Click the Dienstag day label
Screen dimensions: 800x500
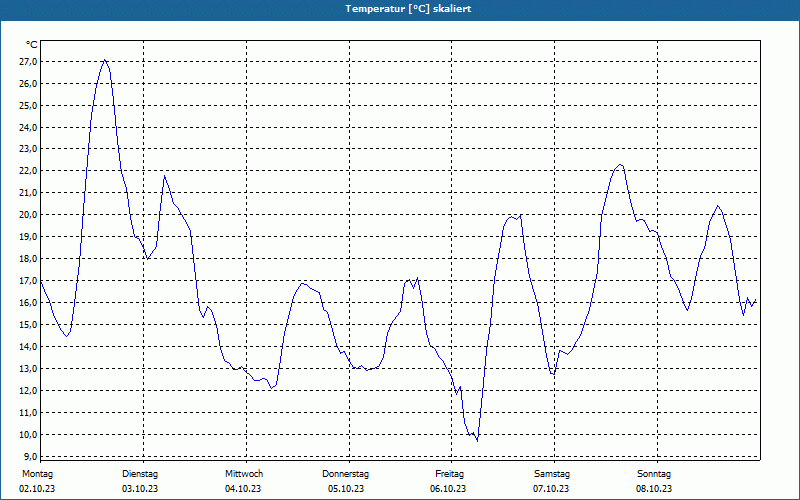[140, 474]
